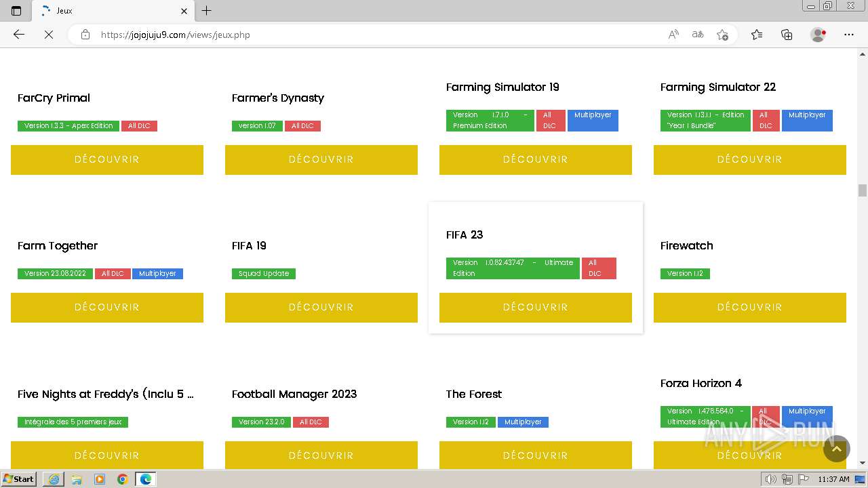Viewport: 868px width, 488px height.
Task: Discover Five Nights at Freddy's
Action: click(107, 455)
